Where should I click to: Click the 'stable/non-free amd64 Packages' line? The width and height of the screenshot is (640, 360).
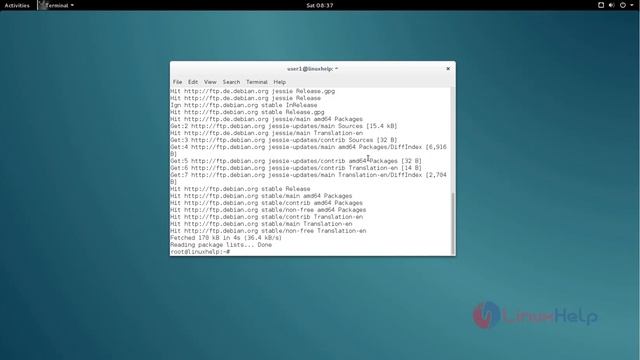tap(268, 210)
